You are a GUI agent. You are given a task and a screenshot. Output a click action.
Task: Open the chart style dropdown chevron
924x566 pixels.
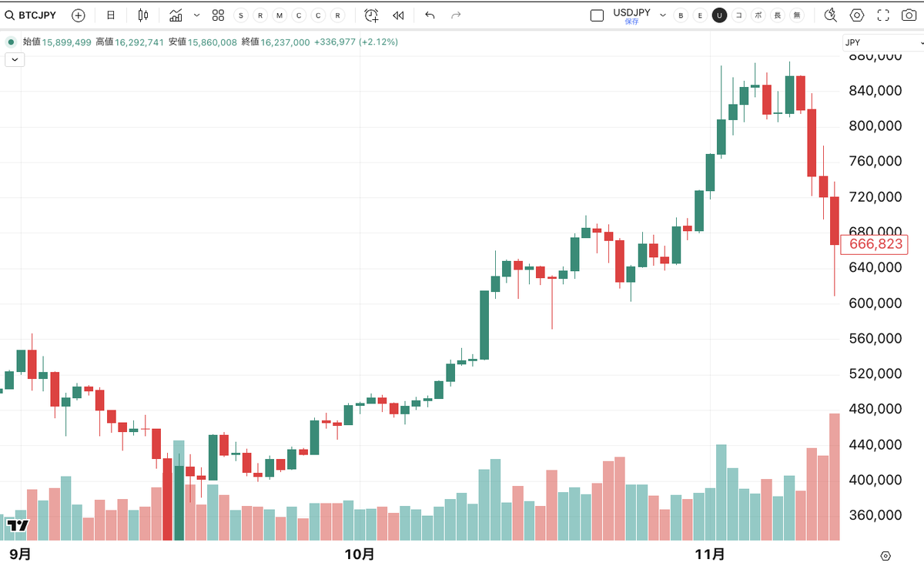(196, 15)
